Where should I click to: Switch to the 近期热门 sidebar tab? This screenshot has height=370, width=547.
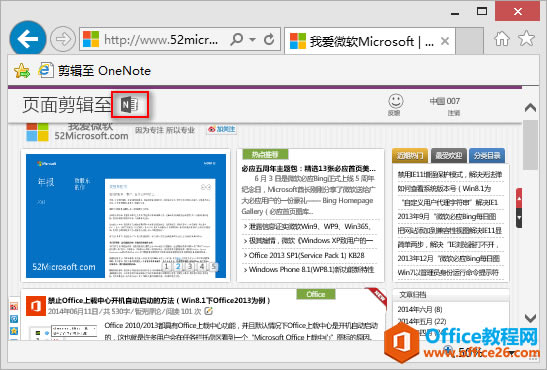[x=410, y=156]
